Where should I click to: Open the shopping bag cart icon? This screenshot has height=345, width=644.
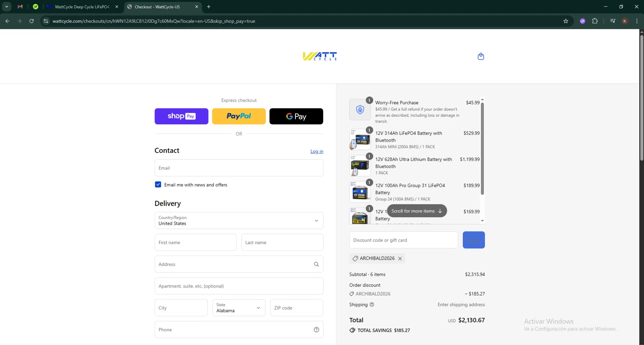coord(481,56)
